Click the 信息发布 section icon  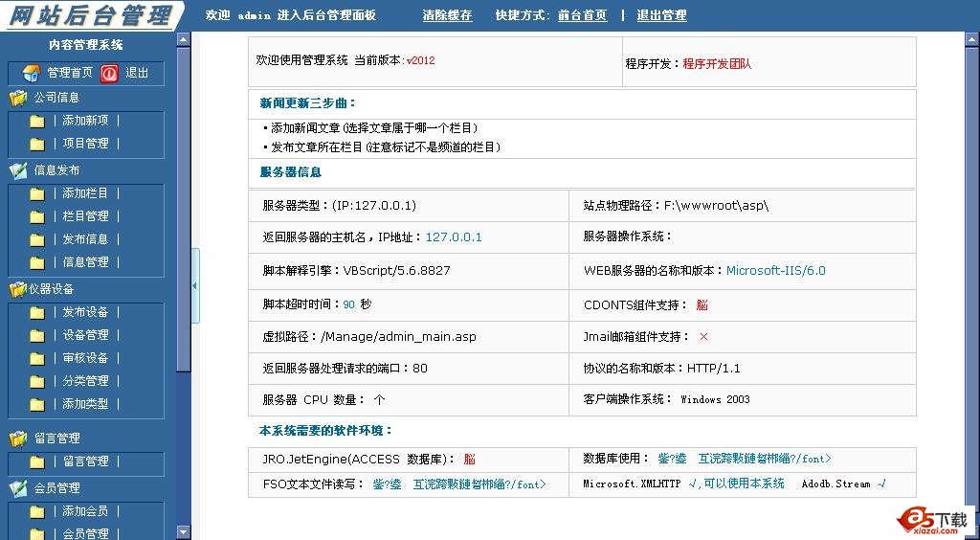click(18, 170)
